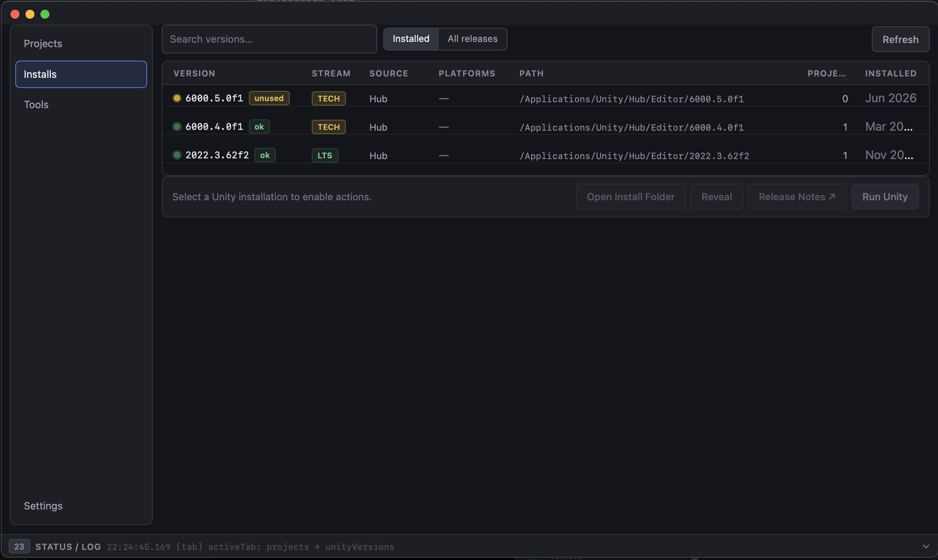The image size is (938, 560).
Task: Click path /Applications/Unity/Hub/Editor/2022.3.62f2
Action: 634,155
